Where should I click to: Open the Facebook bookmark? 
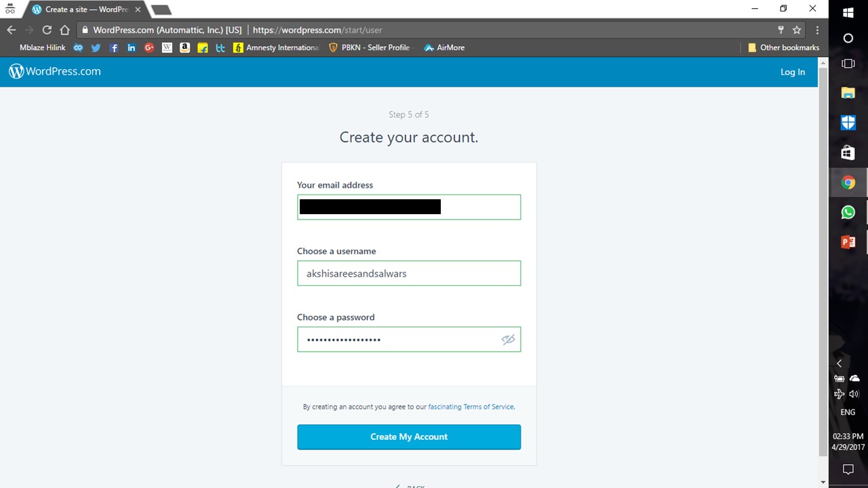tap(114, 48)
